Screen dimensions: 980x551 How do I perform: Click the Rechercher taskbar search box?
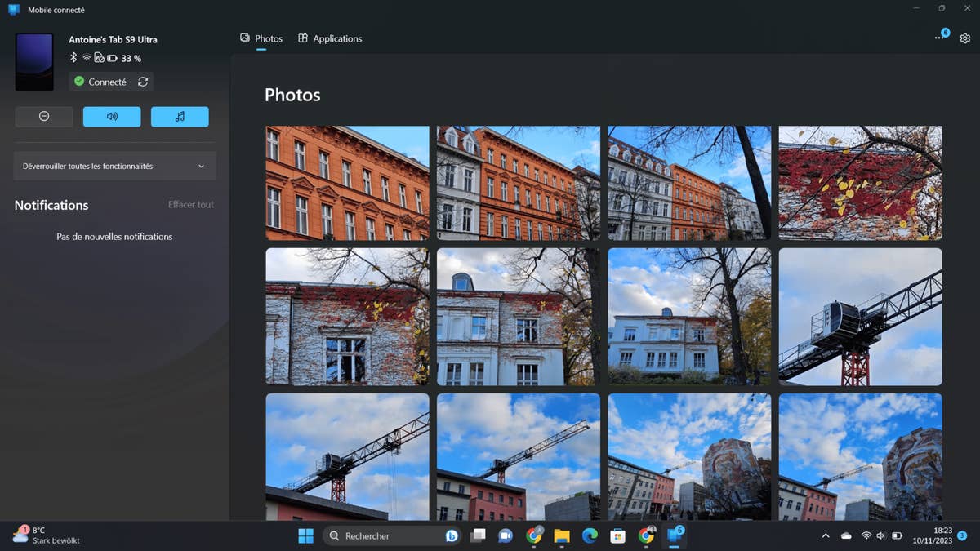click(384, 536)
